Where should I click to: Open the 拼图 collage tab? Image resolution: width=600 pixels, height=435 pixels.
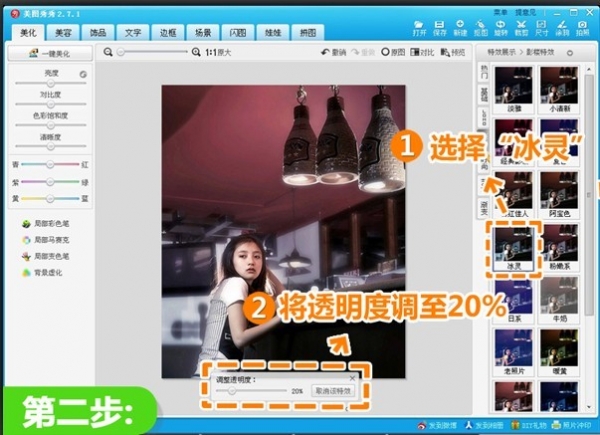point(308,33)
